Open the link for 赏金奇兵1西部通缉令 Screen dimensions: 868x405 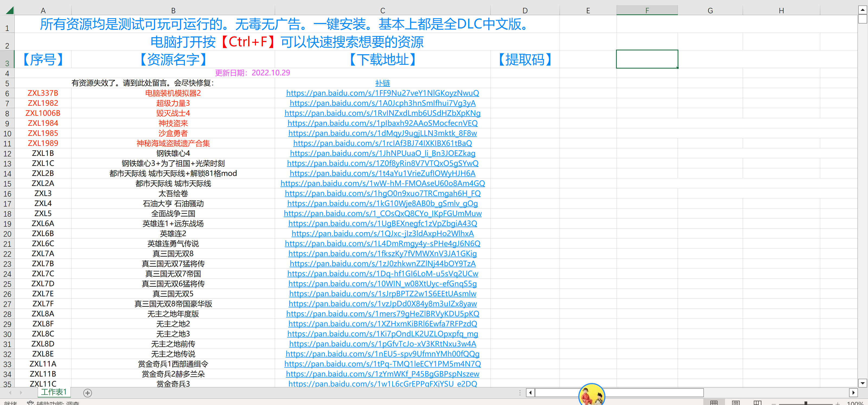[382, 364]
